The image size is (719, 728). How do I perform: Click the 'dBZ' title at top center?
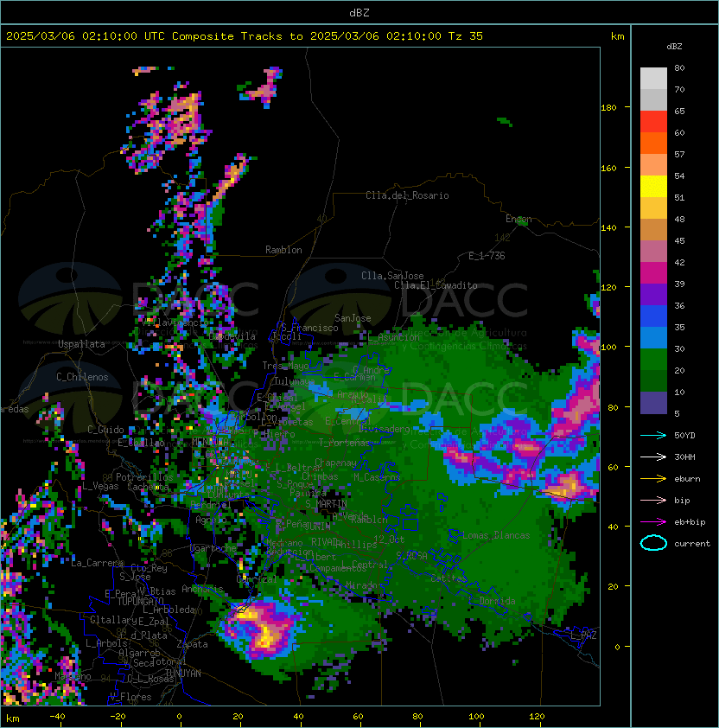pyautogui.click(x=359, y=13)
